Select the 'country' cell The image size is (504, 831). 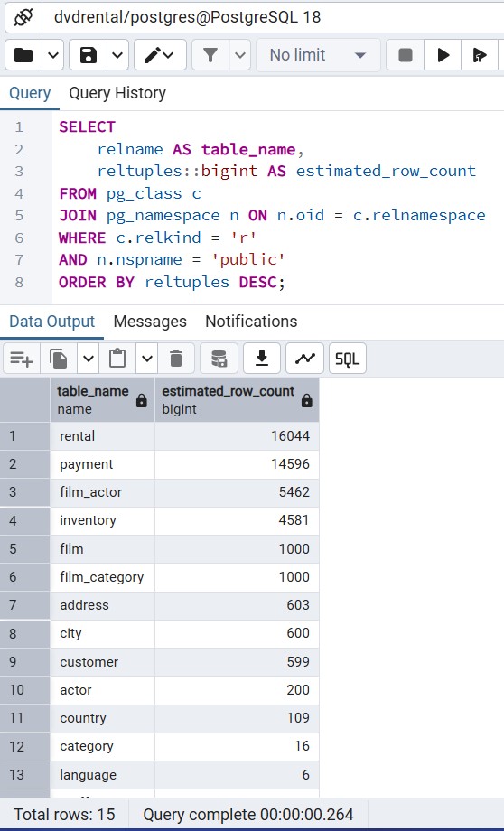click(102, 718)
